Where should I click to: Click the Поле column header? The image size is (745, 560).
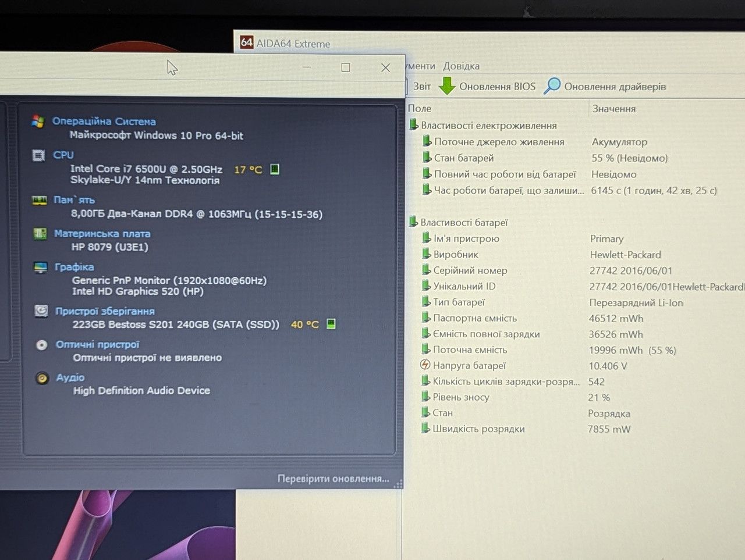[x=420, y=108]
